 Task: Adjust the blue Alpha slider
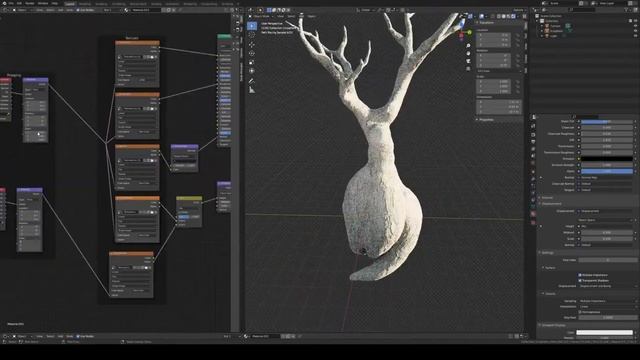click(x=607, y=171)
